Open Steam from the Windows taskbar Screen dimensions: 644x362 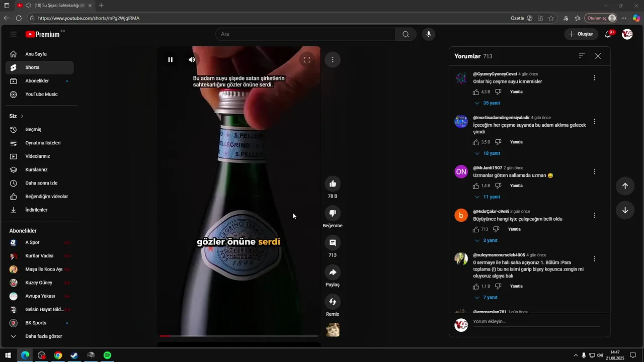(x=74, y=355)
